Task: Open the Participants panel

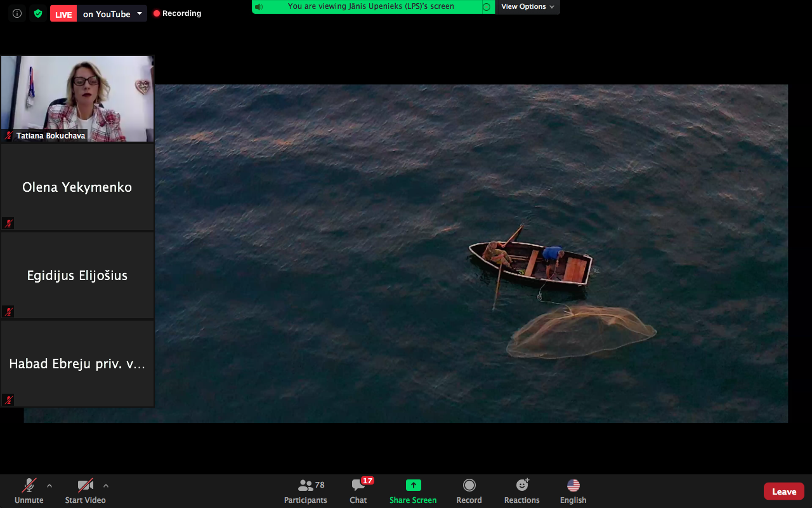Action: coord(306,491)
